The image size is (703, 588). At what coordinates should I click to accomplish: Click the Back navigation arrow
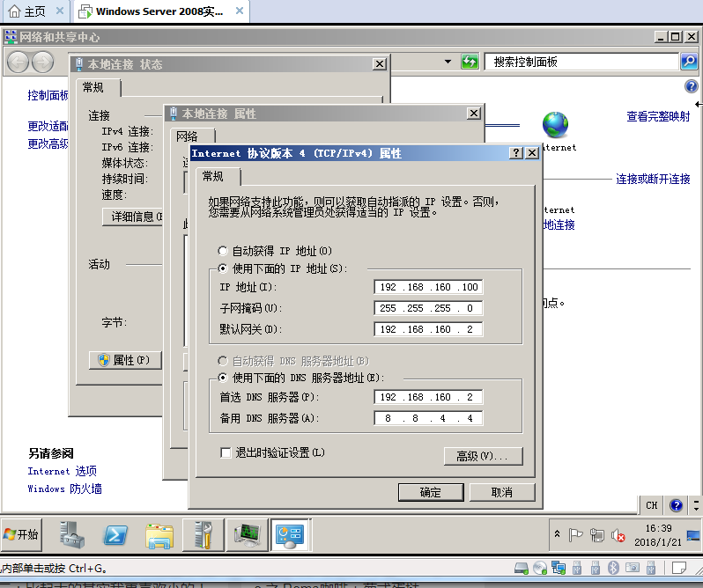pyautogui.click(x=18, y=62)
